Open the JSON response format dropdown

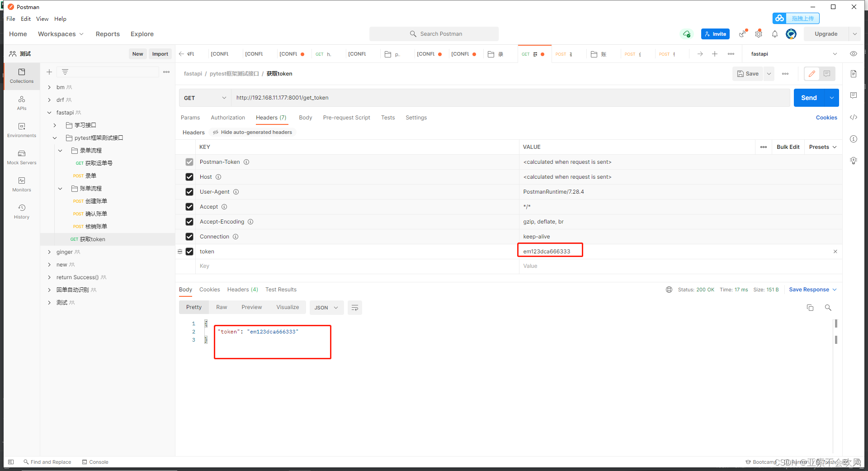tap(326, 308)
